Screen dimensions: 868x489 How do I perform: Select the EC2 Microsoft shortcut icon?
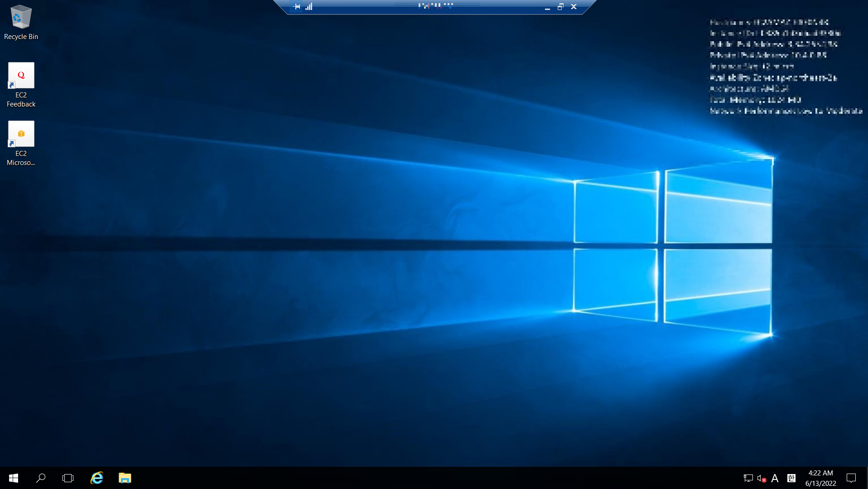point(21,134)
